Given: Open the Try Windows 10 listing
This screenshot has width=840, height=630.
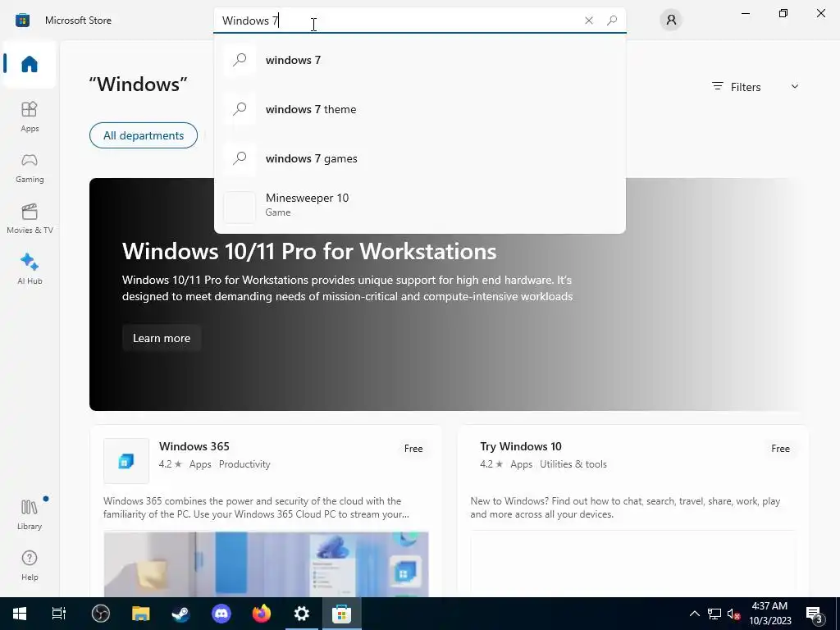Looking at the screenshot, I should tap(632, 510).
